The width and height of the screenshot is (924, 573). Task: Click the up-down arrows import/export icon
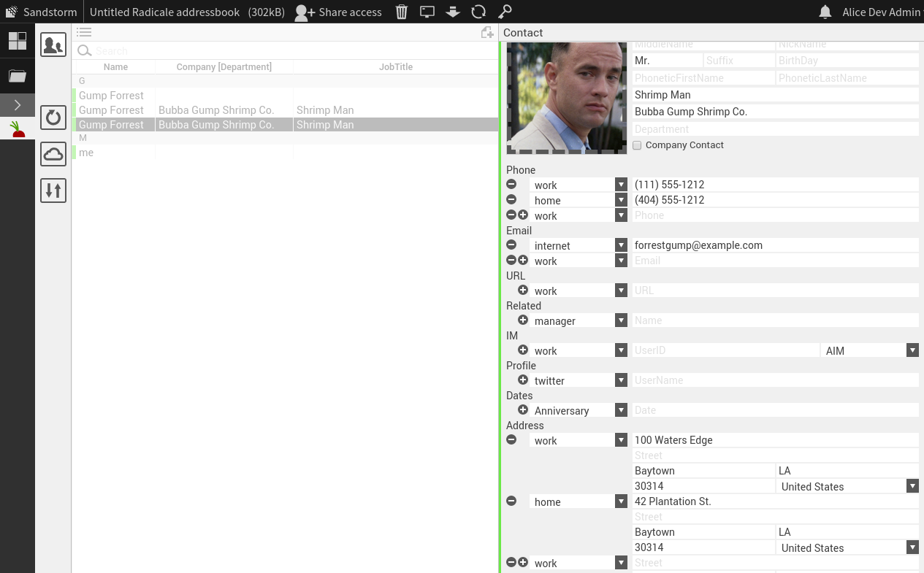coord(53,191)
